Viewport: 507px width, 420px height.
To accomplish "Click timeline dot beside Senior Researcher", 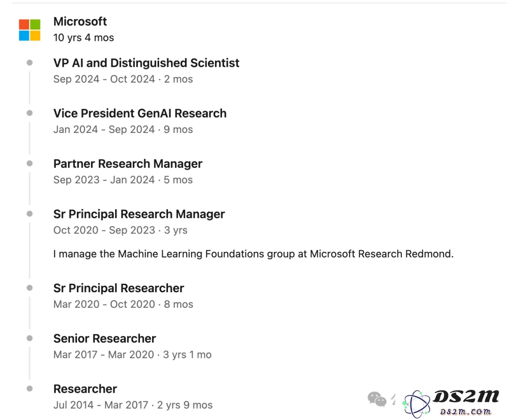I will pyautogui.click(x=30, y=338).
